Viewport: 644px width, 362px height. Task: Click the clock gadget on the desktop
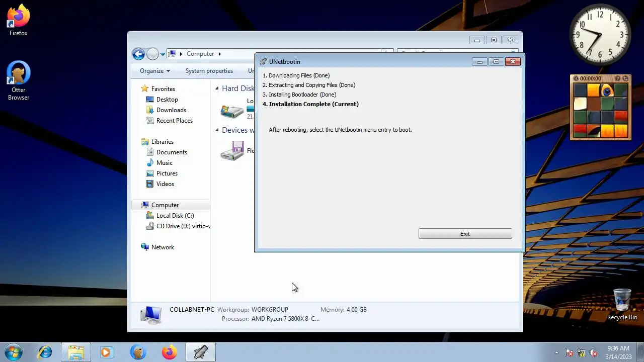(600, 35)
